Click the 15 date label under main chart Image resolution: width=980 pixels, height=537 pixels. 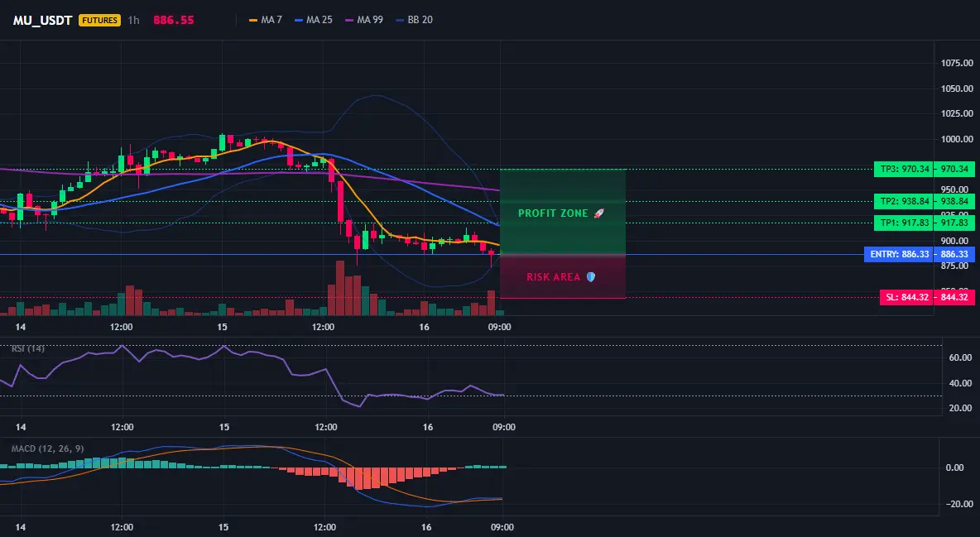click(222, 327)
